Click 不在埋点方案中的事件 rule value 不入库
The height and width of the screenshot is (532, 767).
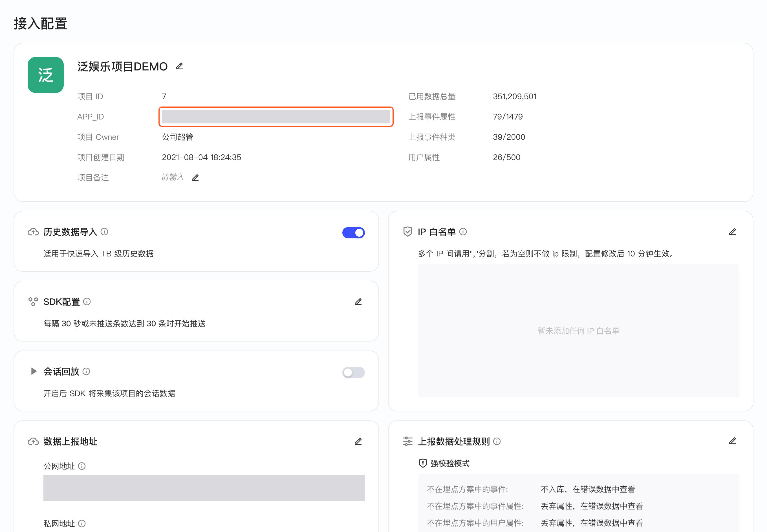coord(588,489)
